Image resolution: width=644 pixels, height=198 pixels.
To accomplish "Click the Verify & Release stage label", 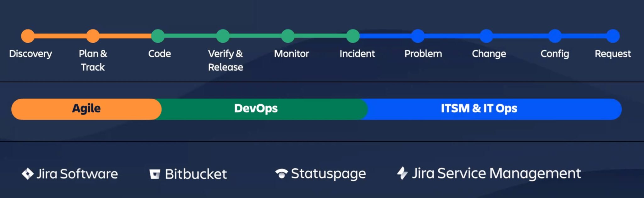I will pos(225,60).
